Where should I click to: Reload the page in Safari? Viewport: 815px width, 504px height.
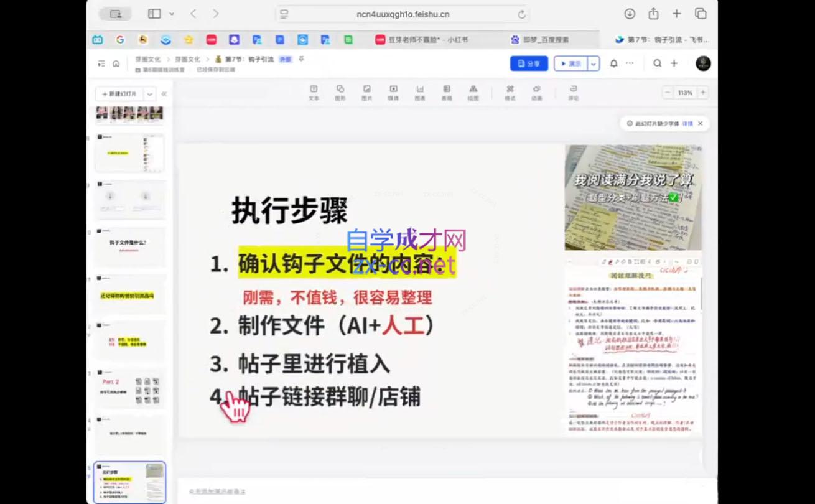click(x=521, y=14)
